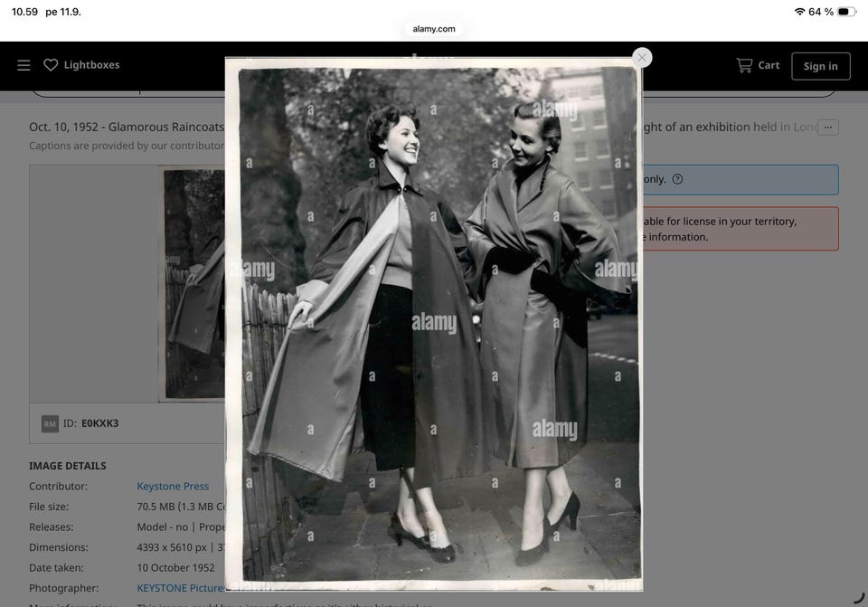Viewport: 868px width, 607px height.
Task: Tap the clock showing 10.59
Action: (x=25, y=12)
